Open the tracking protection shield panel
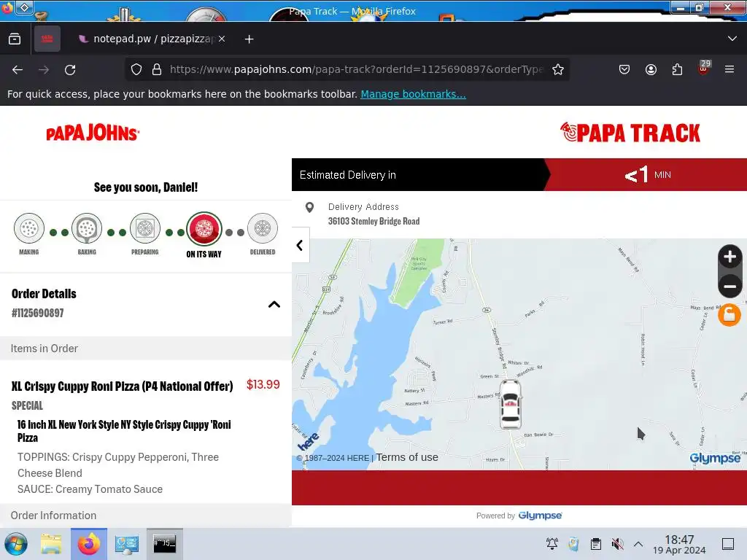Image resolution: width=747 pixels, height=560 pixels. 136,69
